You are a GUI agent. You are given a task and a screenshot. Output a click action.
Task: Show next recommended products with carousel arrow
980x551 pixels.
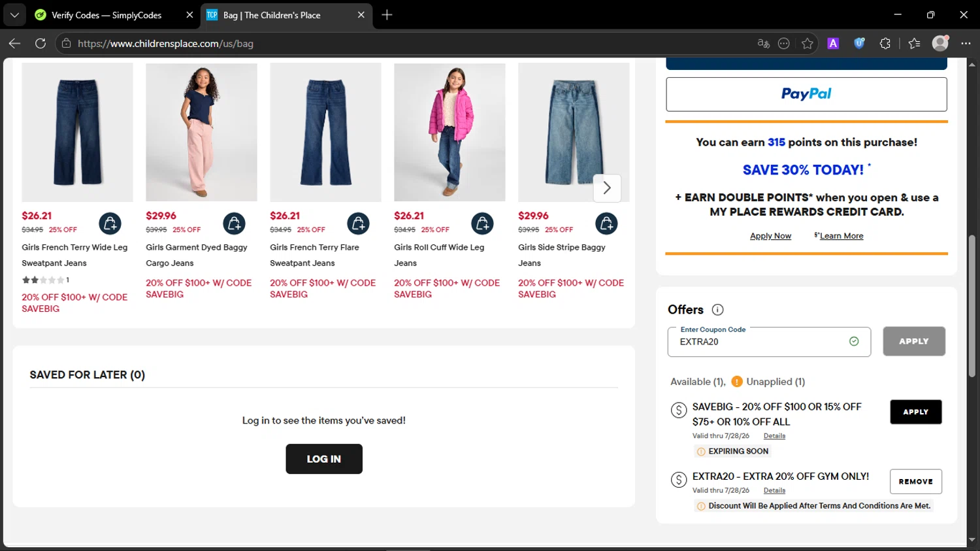tap(607, 188)
